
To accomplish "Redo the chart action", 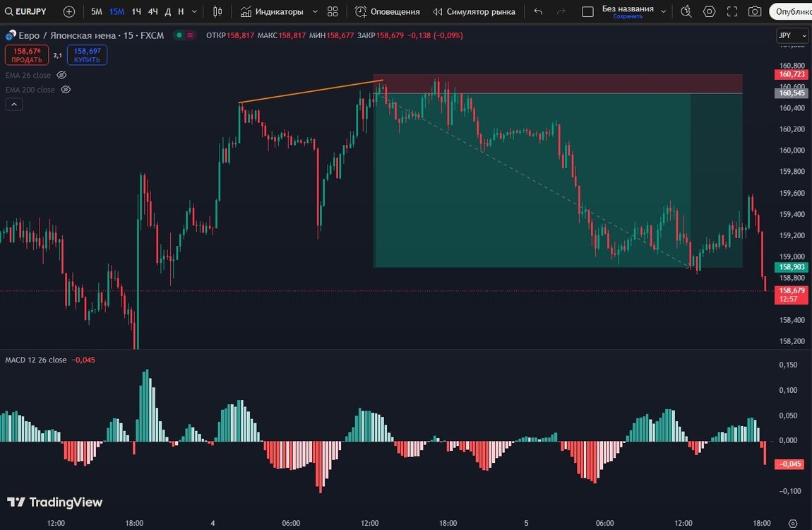I will point(561,11).
